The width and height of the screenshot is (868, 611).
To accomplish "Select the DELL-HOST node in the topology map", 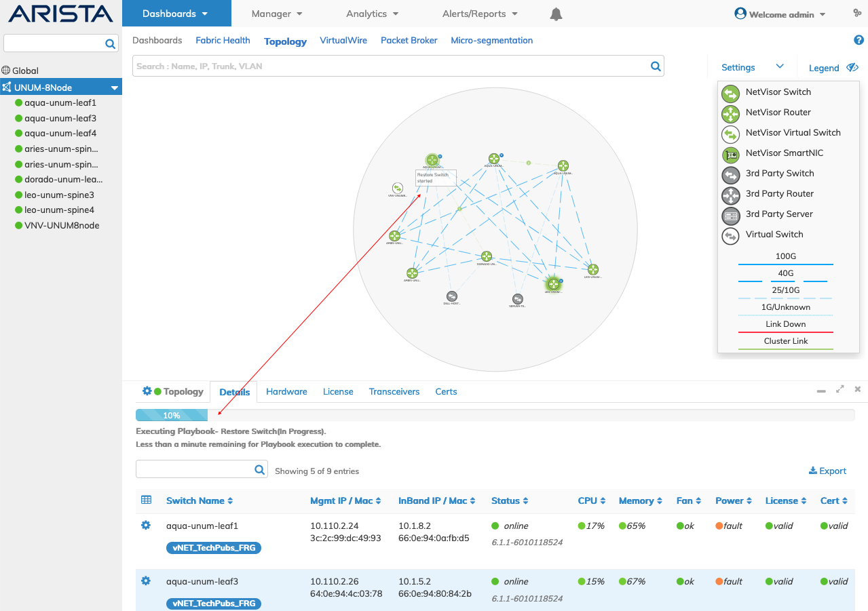I will click(x=452, y=296).
